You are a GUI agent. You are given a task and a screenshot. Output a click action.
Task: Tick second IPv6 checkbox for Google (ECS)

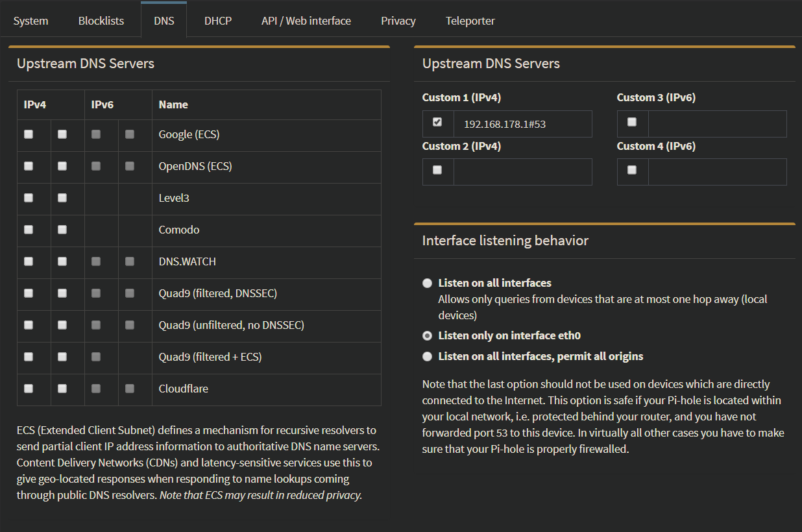point(130,134)
